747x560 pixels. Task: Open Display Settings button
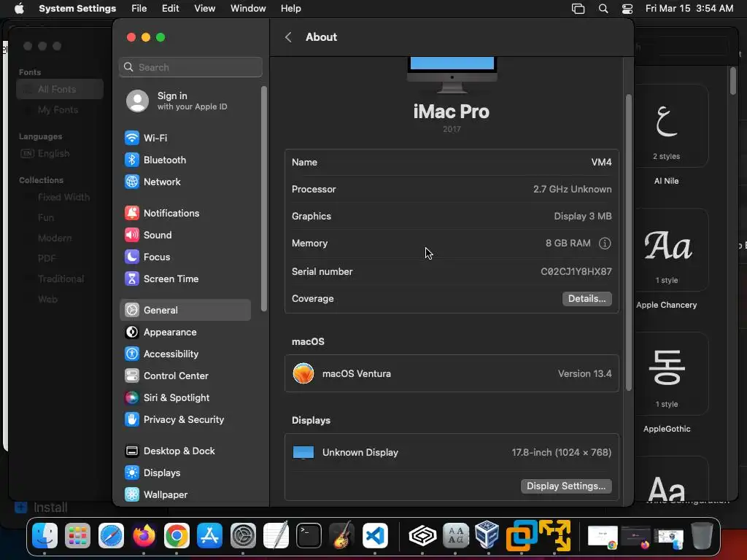click(566, 486)
